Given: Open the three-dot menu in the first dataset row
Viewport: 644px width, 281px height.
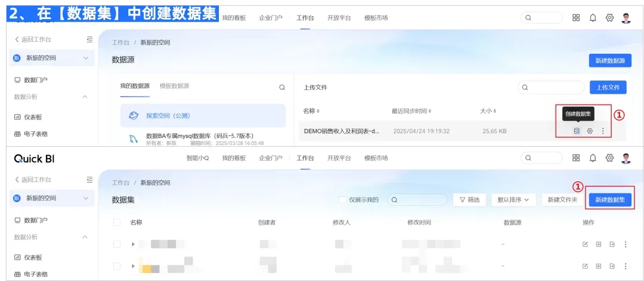Looking at the screenshot, I should coord(626,244).
